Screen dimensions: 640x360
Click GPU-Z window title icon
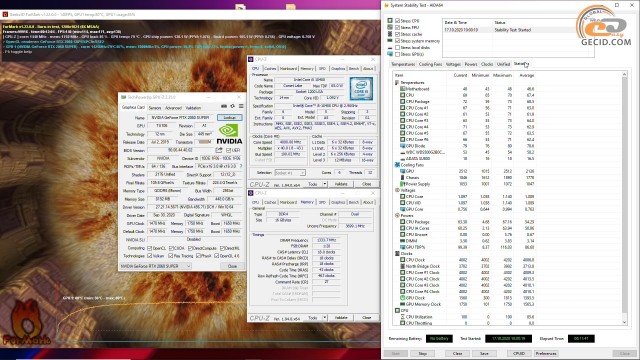(x=123, y=97)
